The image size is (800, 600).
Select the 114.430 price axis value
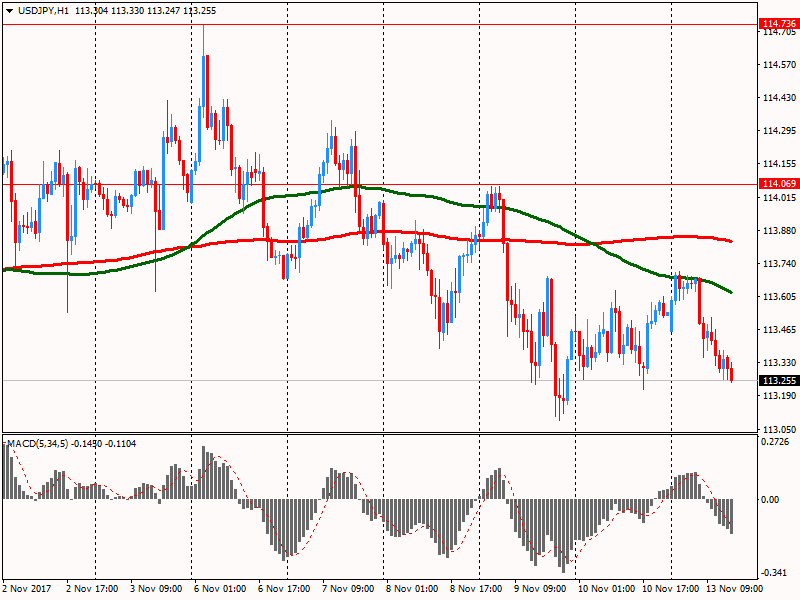tap(780, 98)
